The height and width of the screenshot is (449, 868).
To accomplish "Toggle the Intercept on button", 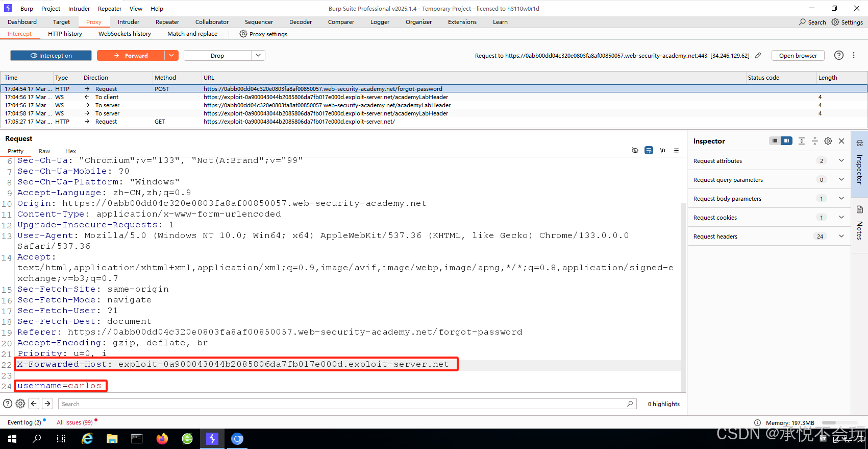I will [51, 56].
